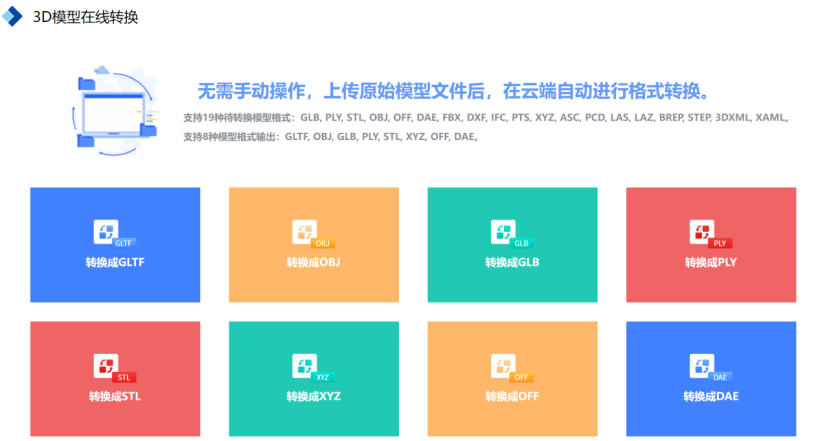Click the GLTF file icon
830x441 pixels.
point(108,233)
